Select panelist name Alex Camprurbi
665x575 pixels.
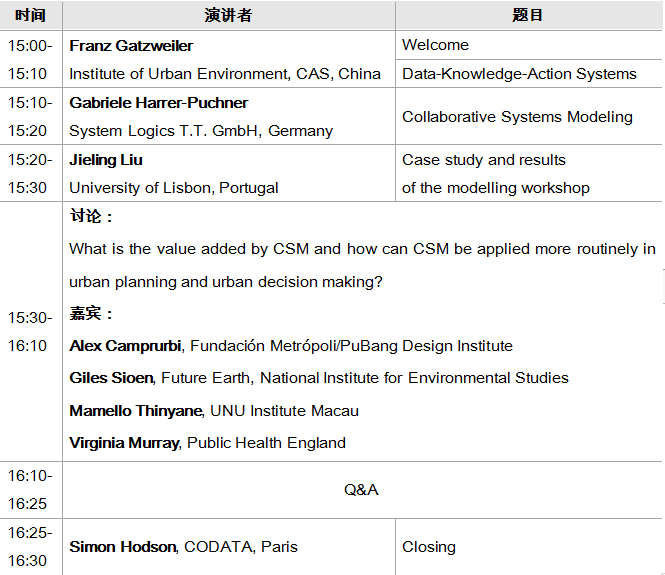pyautogui.click(x=125, y=346)
